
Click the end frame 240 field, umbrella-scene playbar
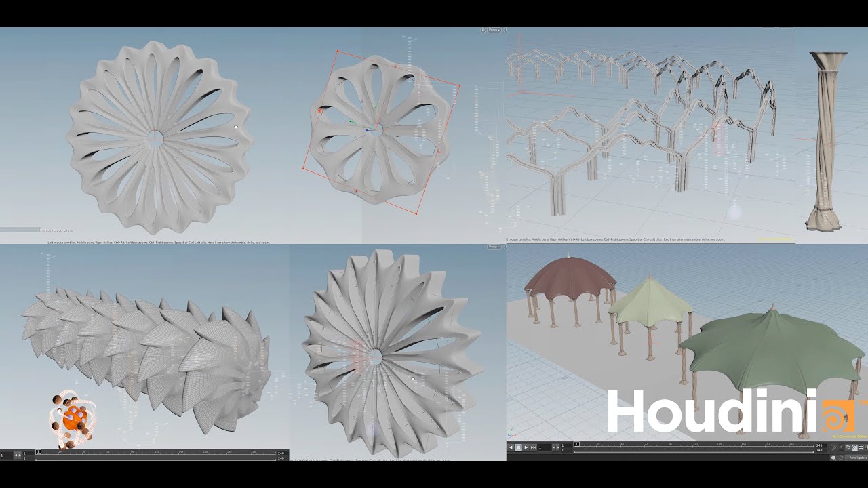(x=821, y=445)
